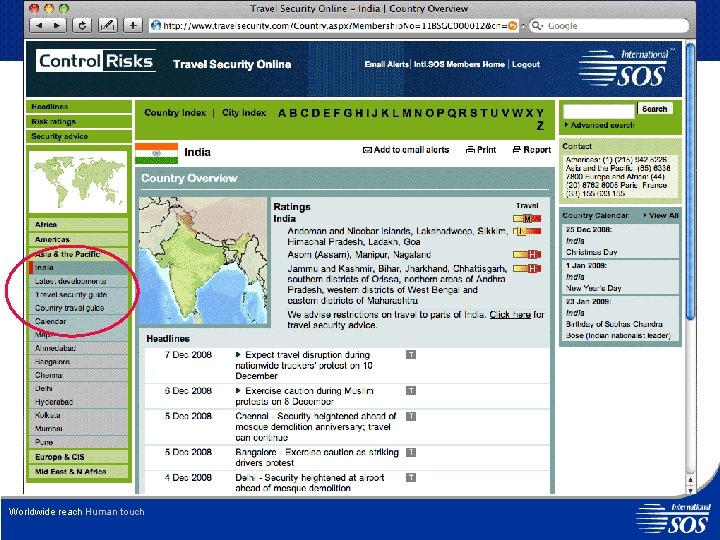Click inside the site search text field
The height and width of the screenshot is (540, 720).
pos(599,111)
